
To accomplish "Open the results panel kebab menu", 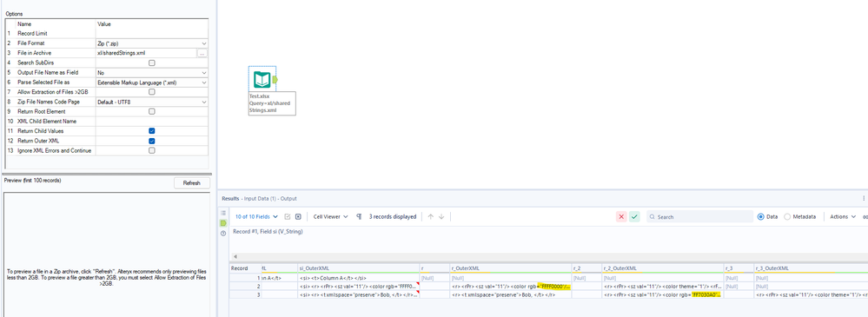I will point(864,198).
